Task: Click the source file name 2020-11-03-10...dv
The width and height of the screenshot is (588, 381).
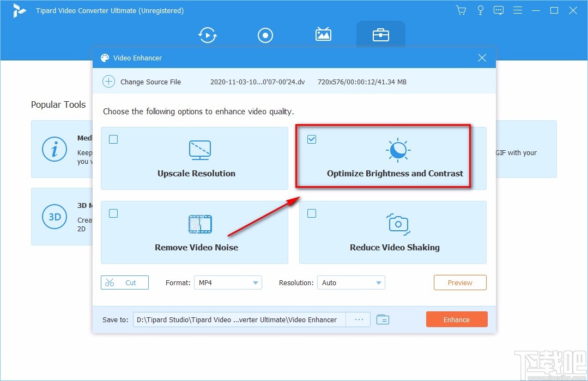Action: (257, 82)
